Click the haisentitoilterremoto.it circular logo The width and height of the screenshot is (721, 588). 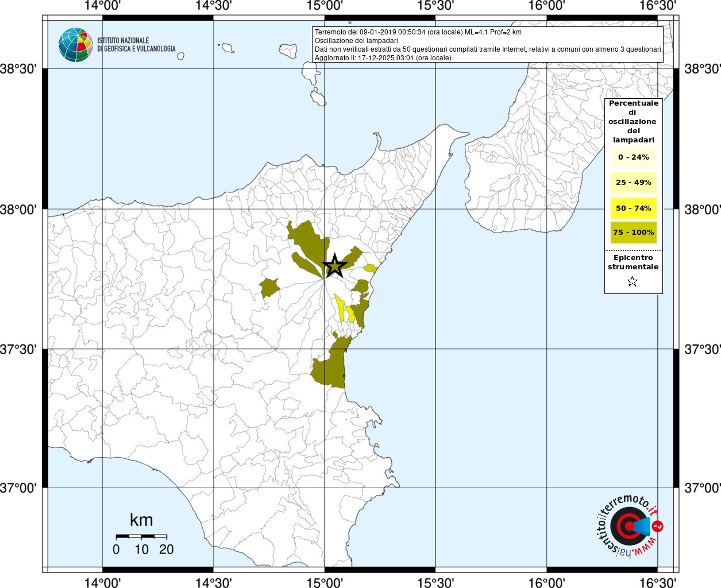[x=627, y=526]
